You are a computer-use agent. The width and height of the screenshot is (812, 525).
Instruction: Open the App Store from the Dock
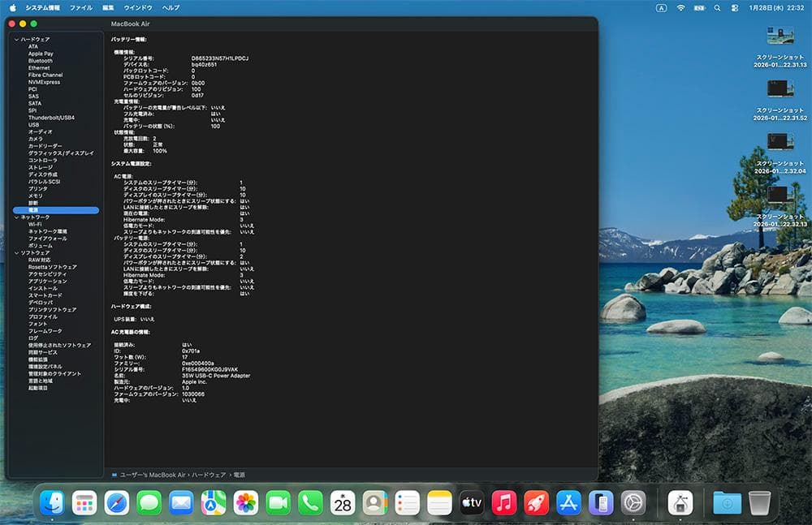coord(567,501)
